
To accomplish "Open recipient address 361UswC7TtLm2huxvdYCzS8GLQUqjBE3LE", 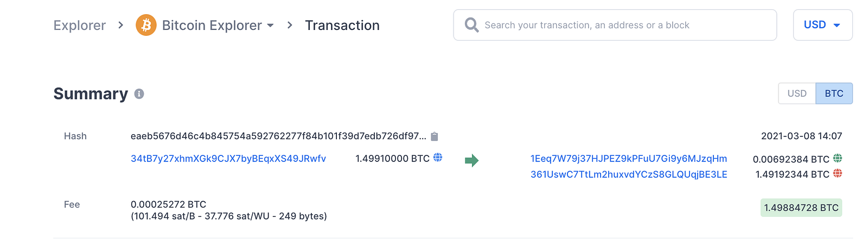I will [x=629, y=174].
